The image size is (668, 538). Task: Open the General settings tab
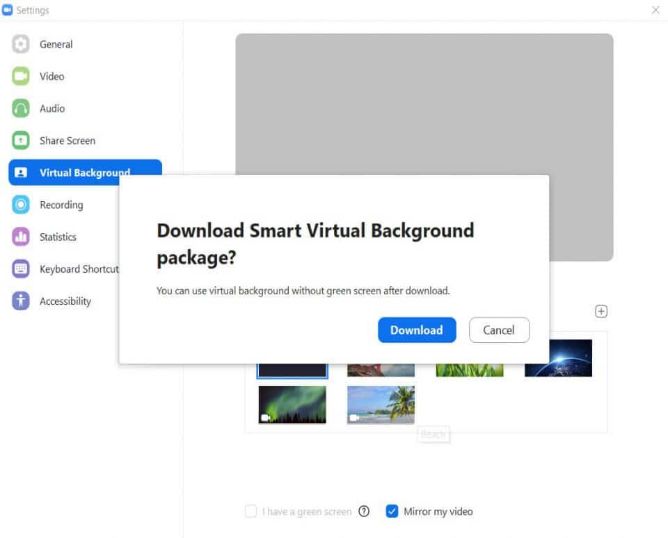[x=56, y=44]
